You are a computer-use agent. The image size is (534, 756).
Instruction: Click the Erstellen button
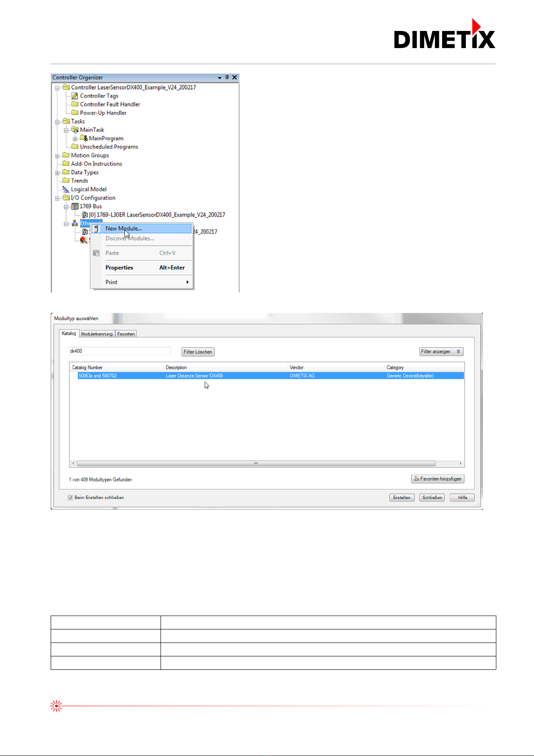point(402,498)
